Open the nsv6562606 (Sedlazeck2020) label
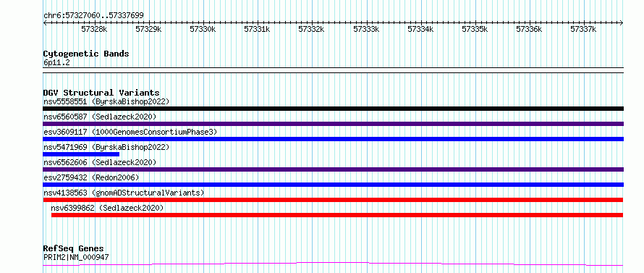 tap(100, 162)
